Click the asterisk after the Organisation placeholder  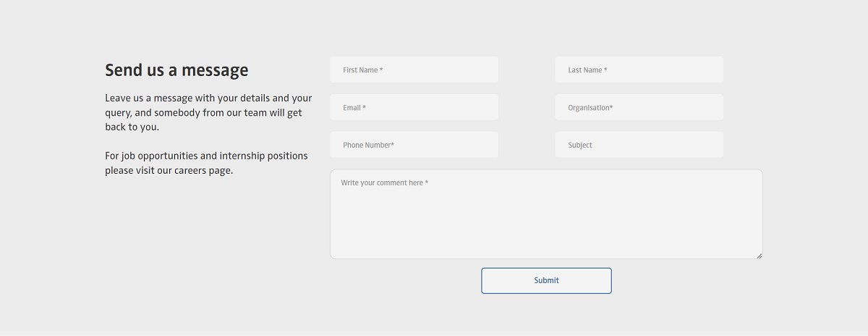[x=611, y=108]
